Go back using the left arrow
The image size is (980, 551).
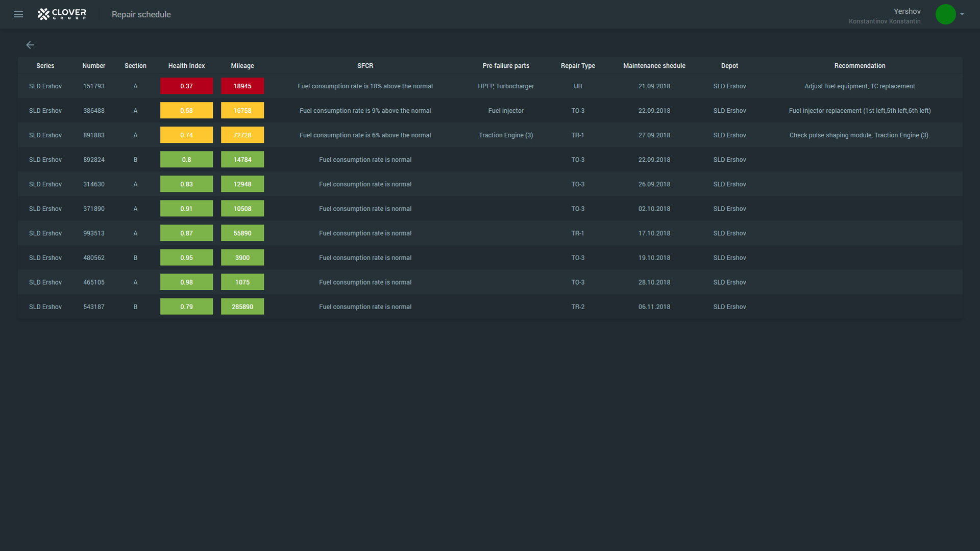(30, 45)
